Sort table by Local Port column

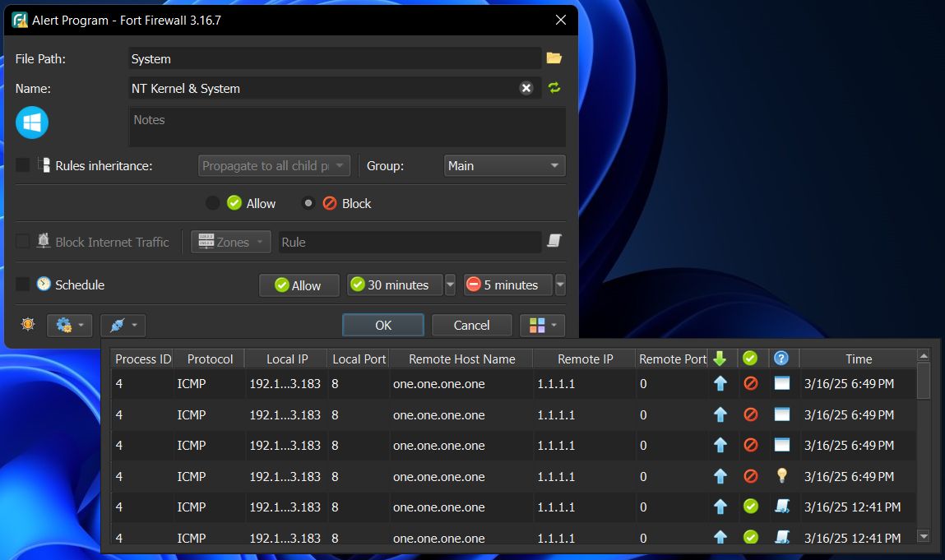click(359, 359)
